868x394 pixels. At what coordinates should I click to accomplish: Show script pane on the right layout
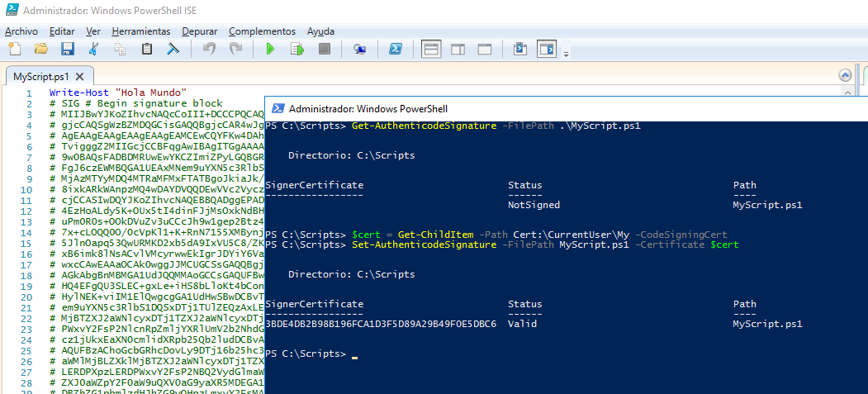tap(458, 49)
